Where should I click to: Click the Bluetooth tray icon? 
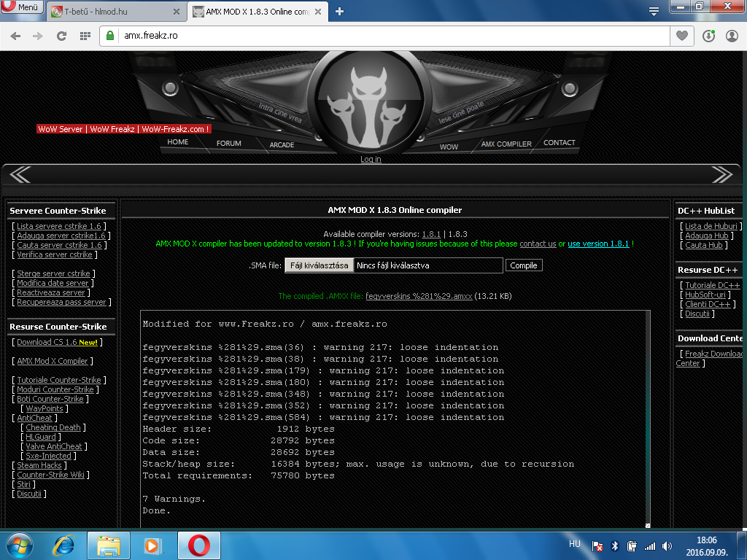pos(614,546)
